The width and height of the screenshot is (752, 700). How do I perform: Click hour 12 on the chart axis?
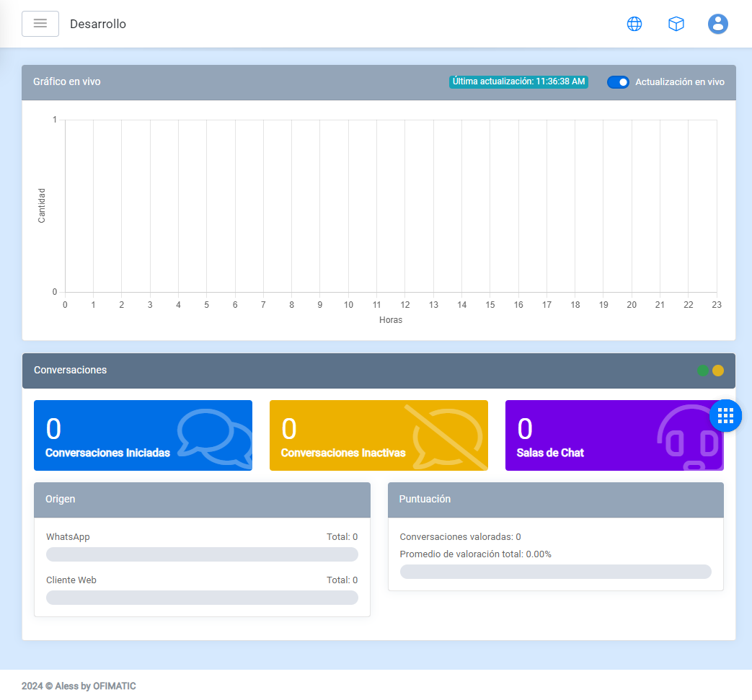coord(405,305)
